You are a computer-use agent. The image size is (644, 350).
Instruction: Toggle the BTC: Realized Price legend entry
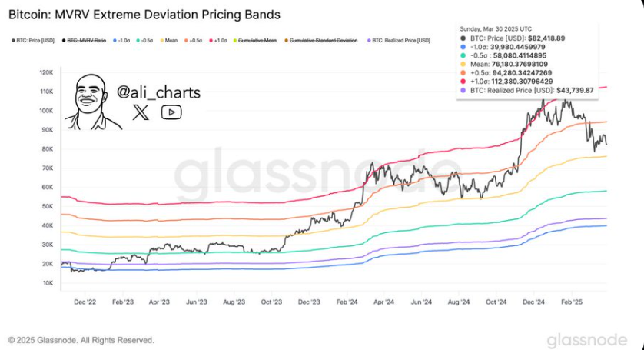pyautogui.click(x=398, y=41)
